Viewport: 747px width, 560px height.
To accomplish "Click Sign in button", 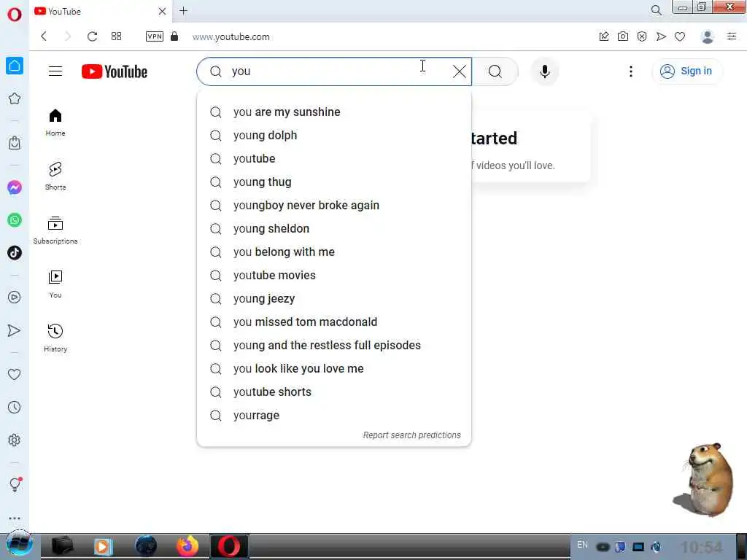I will pos(686,71).
